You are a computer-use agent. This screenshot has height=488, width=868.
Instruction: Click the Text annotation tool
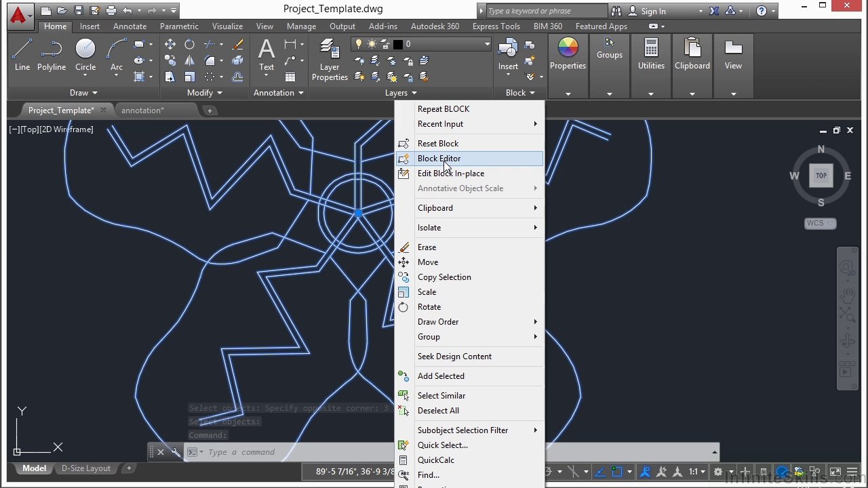267,54
